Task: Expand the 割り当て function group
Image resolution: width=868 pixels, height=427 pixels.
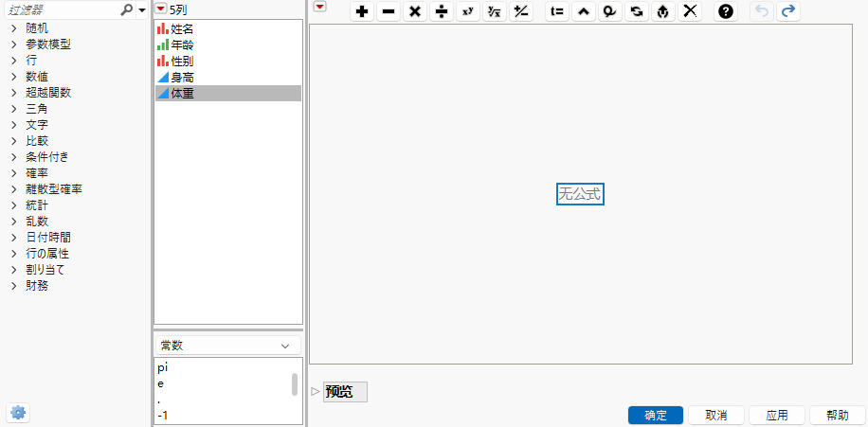Action: pyautogui.click(x=14, y=270)
